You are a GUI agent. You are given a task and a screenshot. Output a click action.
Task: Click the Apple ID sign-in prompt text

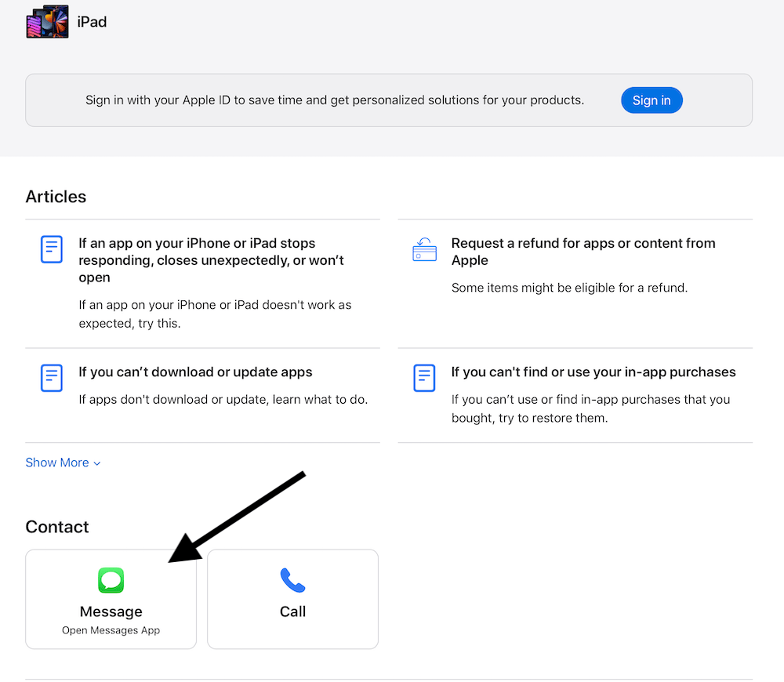[x=335, y=100]
